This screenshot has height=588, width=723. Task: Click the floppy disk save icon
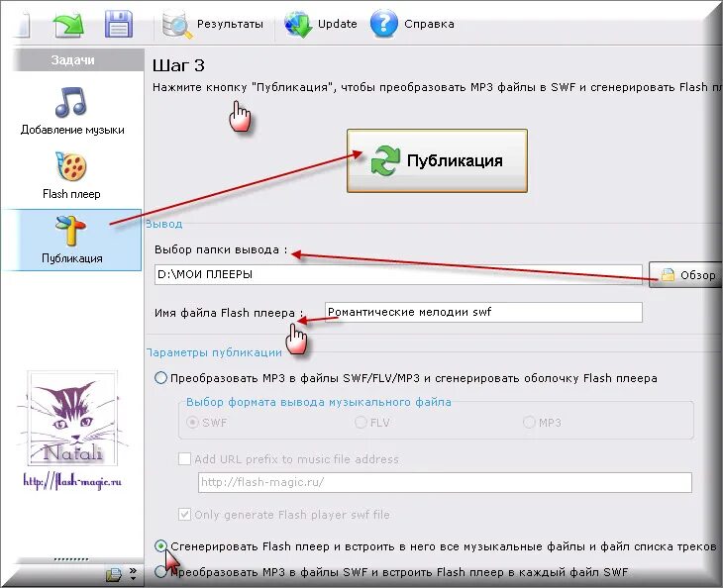[119, 24]
